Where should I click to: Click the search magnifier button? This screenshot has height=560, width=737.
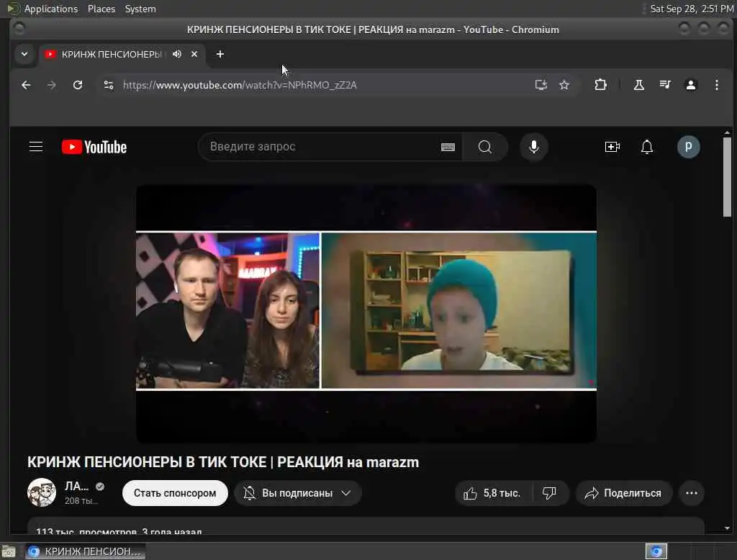(484, 147)
